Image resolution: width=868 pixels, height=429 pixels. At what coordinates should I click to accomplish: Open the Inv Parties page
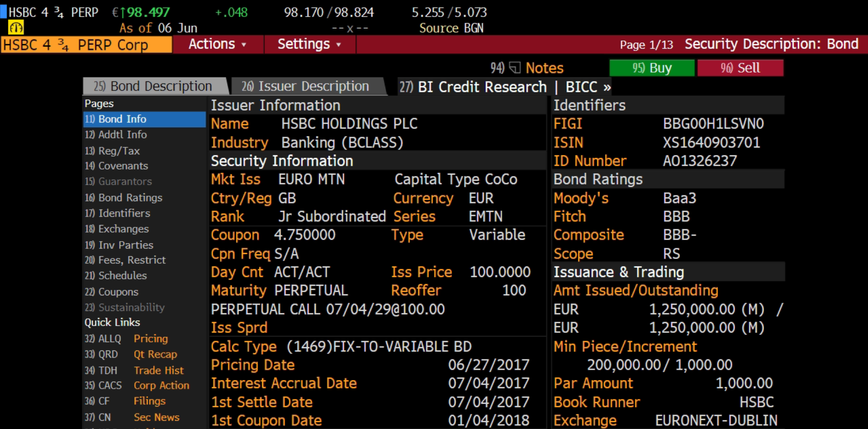[x=144, y=245]
